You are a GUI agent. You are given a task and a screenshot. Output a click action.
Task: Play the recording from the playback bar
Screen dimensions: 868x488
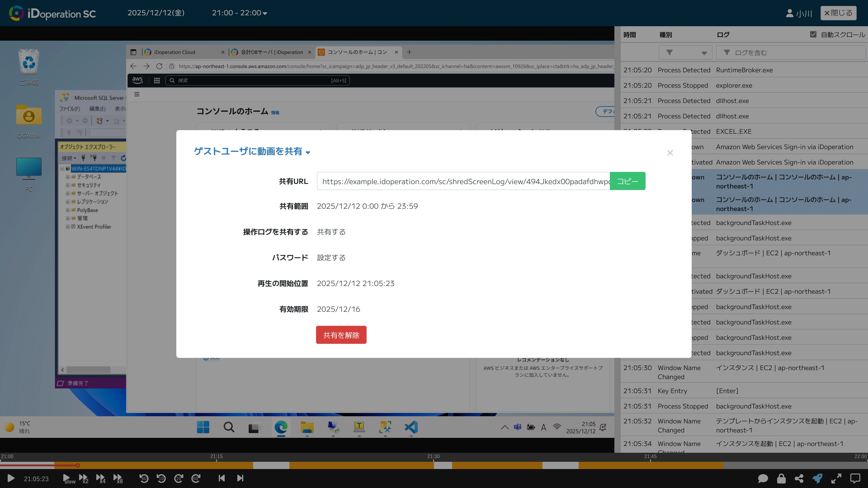pyautogui.click(x=11, y=478)
